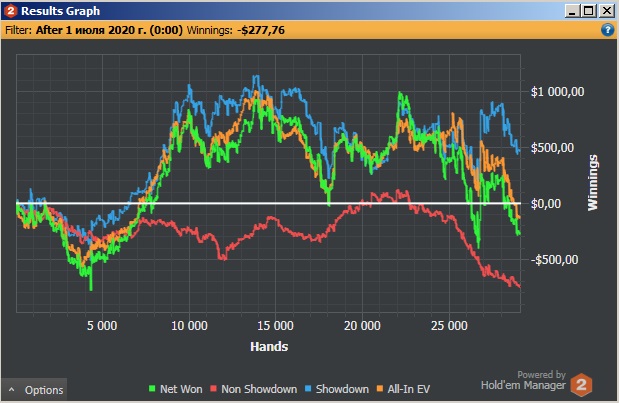Click the 'Filter:' label
Screen dimensions: 619x403
coord(19,30)
